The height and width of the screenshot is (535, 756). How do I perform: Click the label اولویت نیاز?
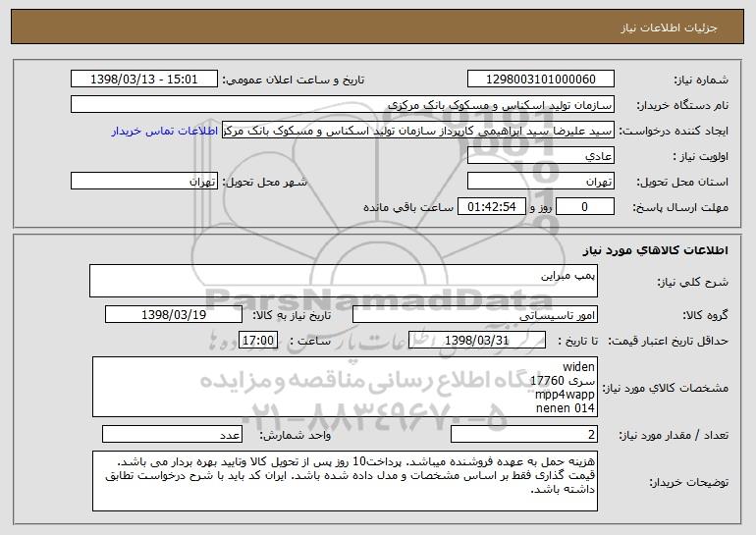(701, 156)
